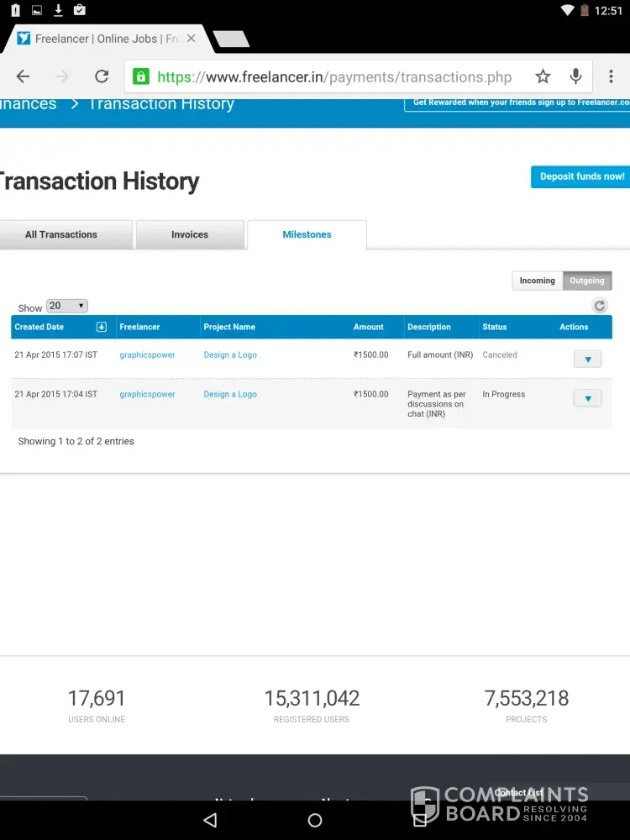Open the download notification icon in status bar

pyautogui.click(x=59, y=9)
